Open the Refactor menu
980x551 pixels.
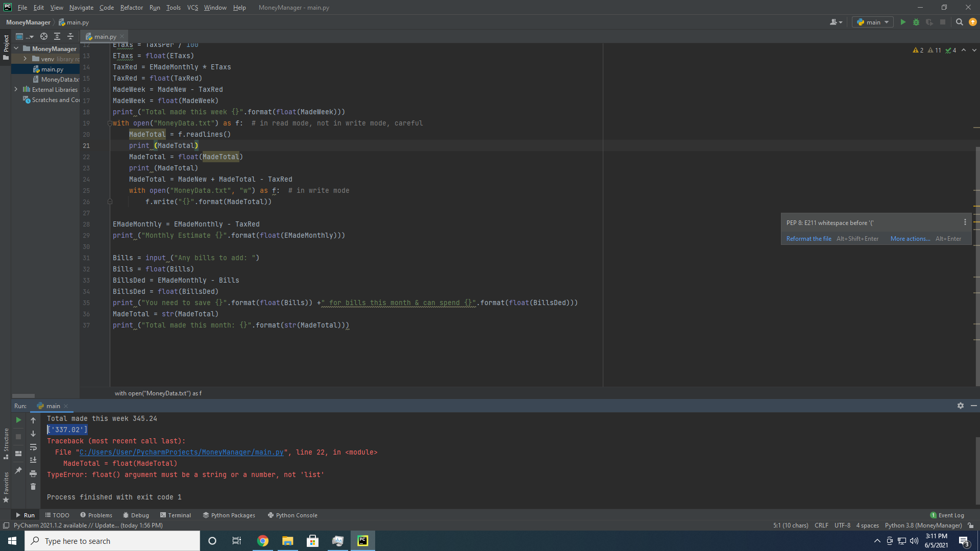131,8
